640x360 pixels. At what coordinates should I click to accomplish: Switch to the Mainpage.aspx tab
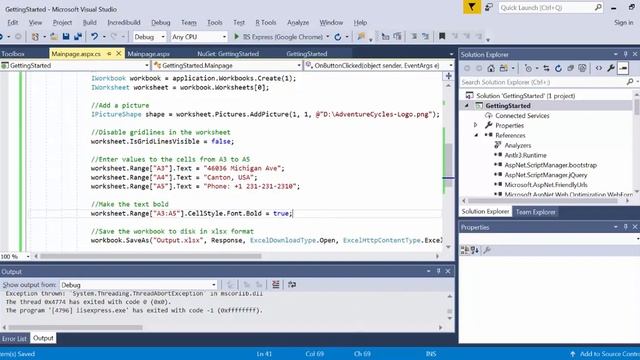coord(149,53)
